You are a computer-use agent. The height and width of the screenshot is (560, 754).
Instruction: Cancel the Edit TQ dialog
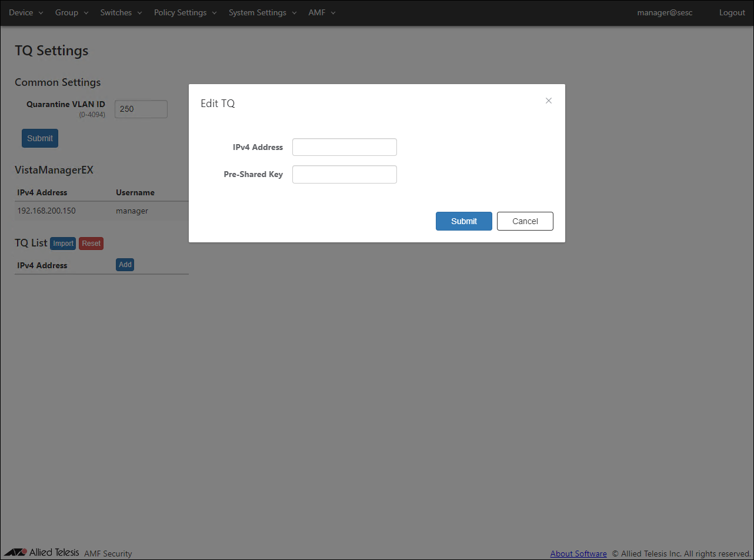525,221
